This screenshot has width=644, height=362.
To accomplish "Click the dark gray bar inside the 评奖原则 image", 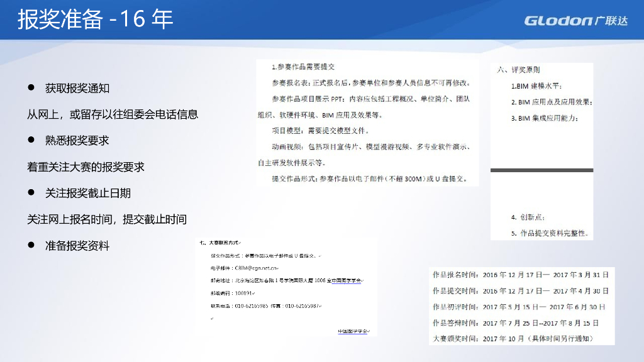I will 541,170.
